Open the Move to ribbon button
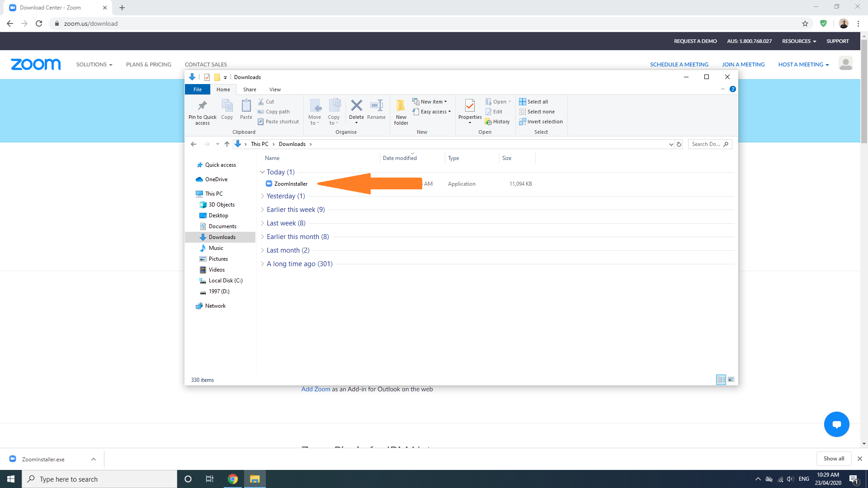 click(315, 112)
